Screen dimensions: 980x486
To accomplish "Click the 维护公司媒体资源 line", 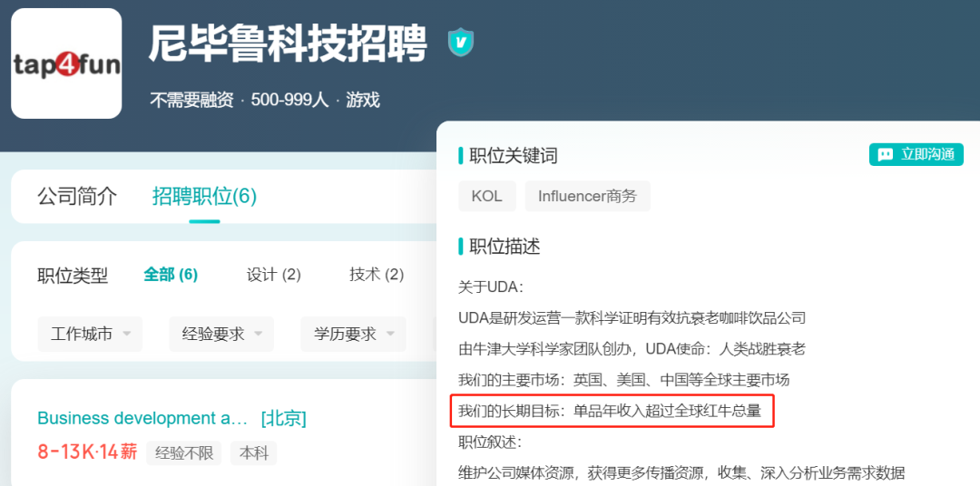I will point(681,472).
